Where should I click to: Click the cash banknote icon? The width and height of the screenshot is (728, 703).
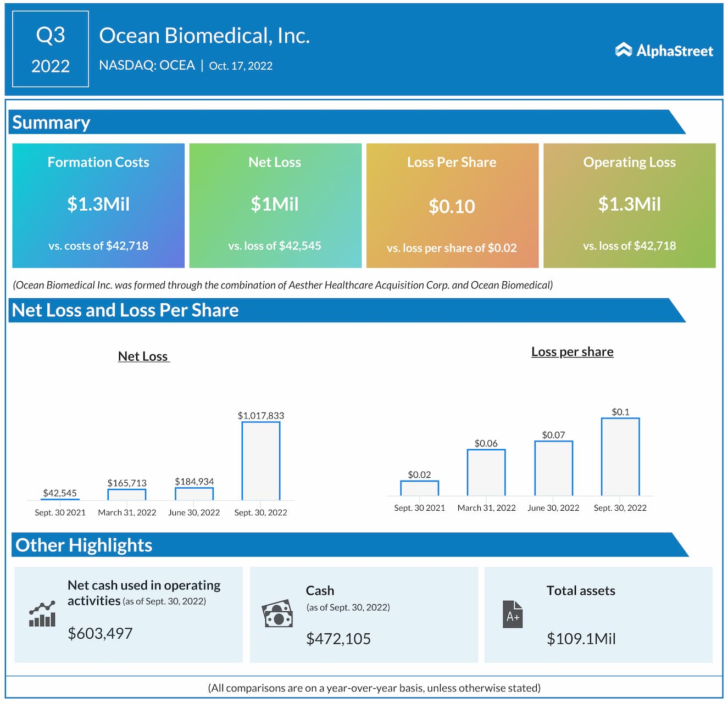point(277,614)
